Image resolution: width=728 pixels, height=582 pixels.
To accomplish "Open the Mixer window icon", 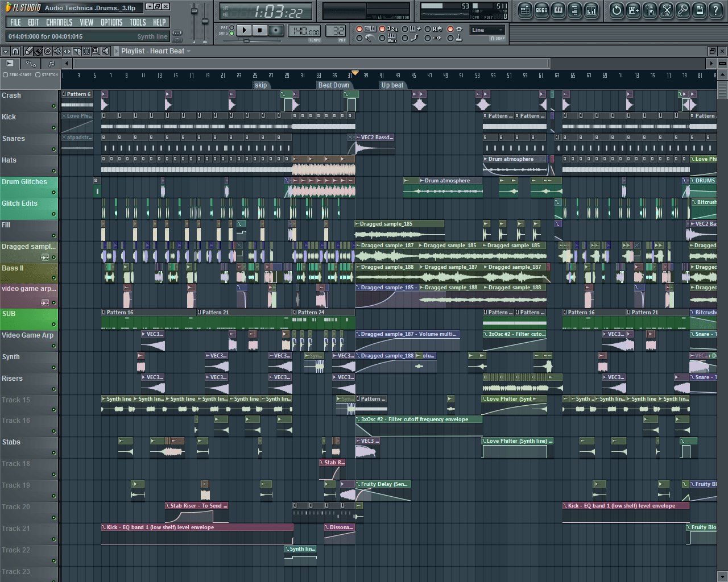I will click(x=591, y=10).
